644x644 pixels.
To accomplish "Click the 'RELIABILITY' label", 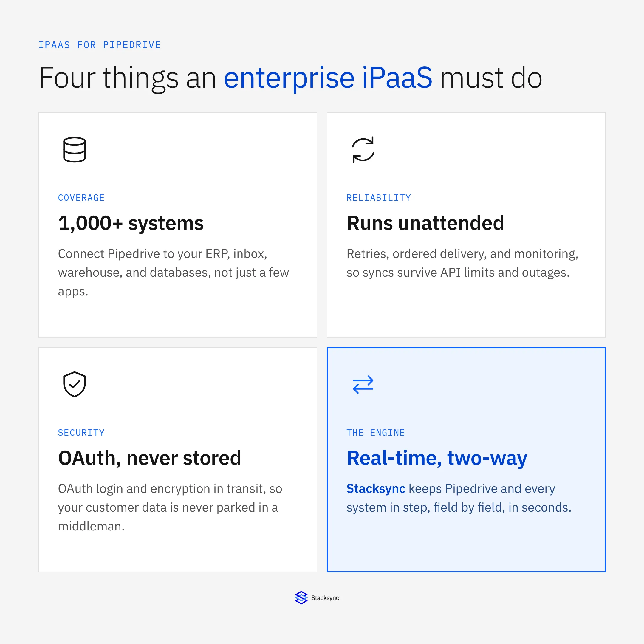I will pos(379,198).
